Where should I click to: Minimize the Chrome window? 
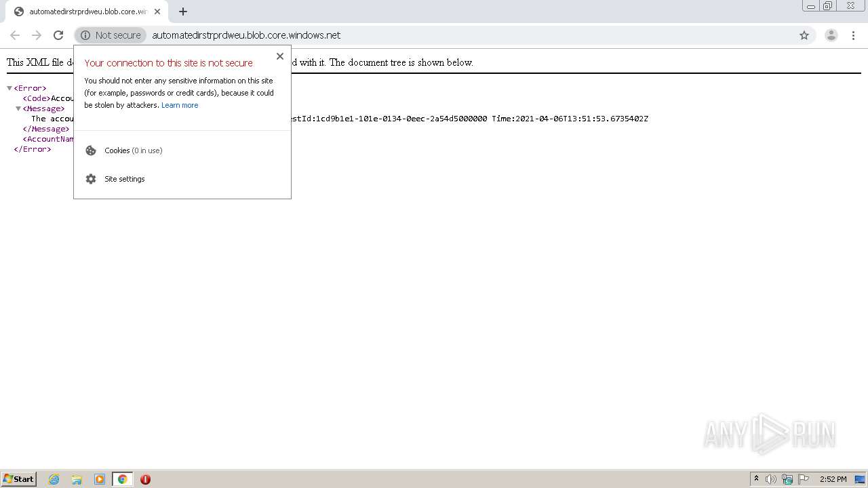point(810,6)
